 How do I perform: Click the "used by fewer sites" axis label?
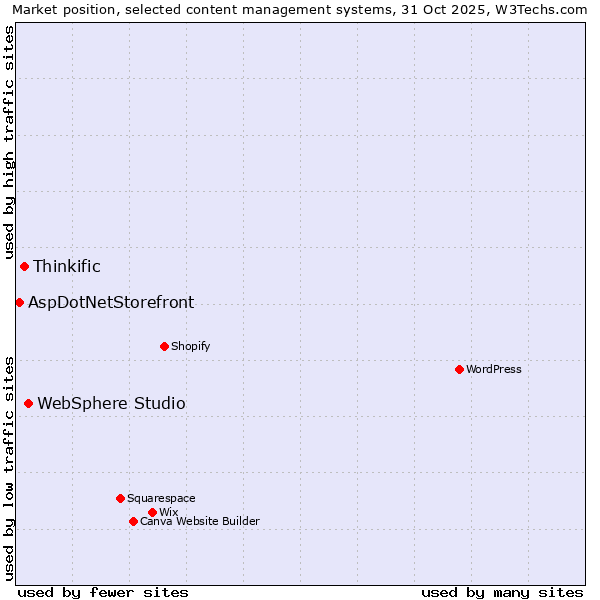[x=103, y=592]
